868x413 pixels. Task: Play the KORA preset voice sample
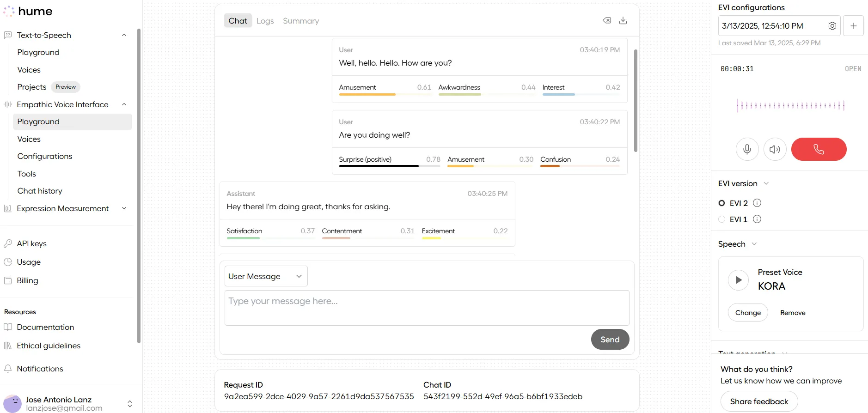click(x=738, y=280)
